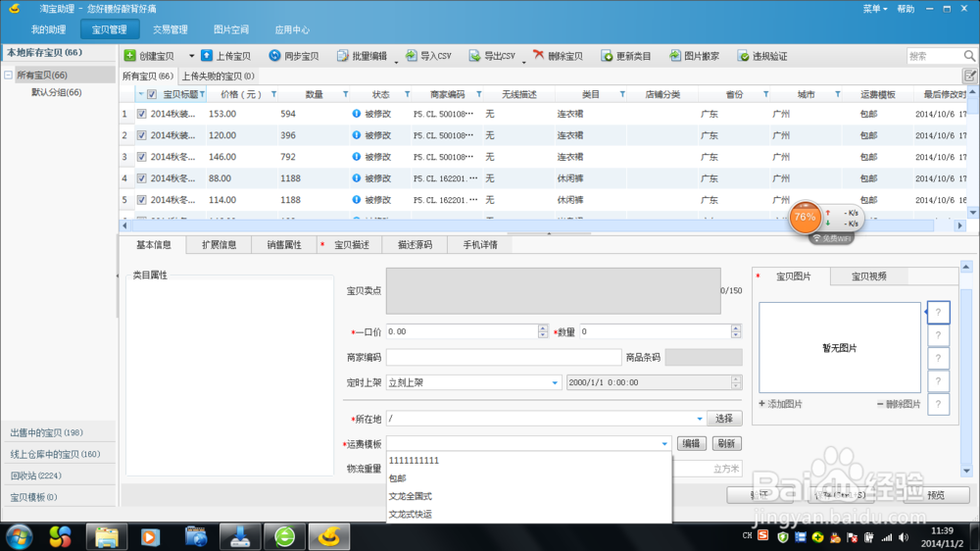The width and height of the screenshot is (980, 551).
Task: Click the last question-mark image slot
Action: (x=938, y=404)
